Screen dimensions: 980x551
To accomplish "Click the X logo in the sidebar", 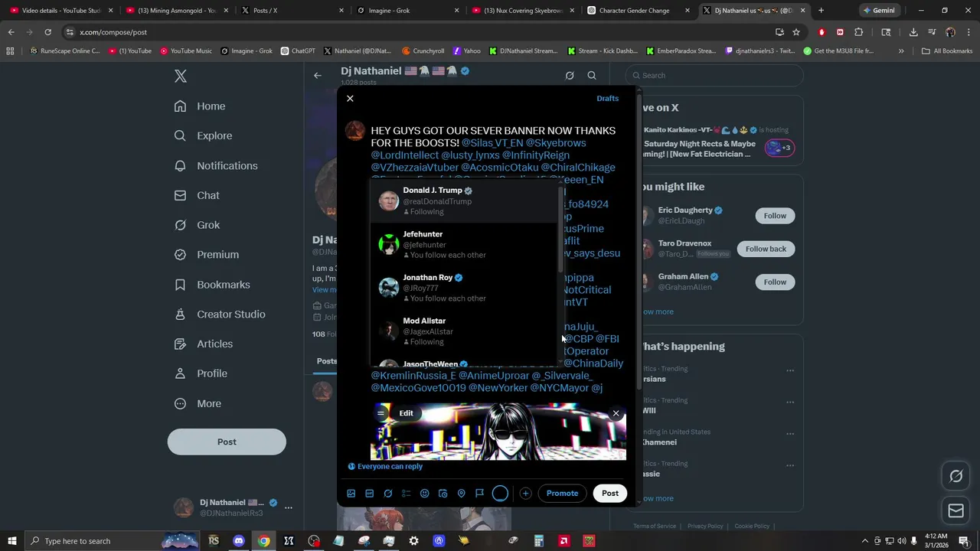I will point(180,76).
